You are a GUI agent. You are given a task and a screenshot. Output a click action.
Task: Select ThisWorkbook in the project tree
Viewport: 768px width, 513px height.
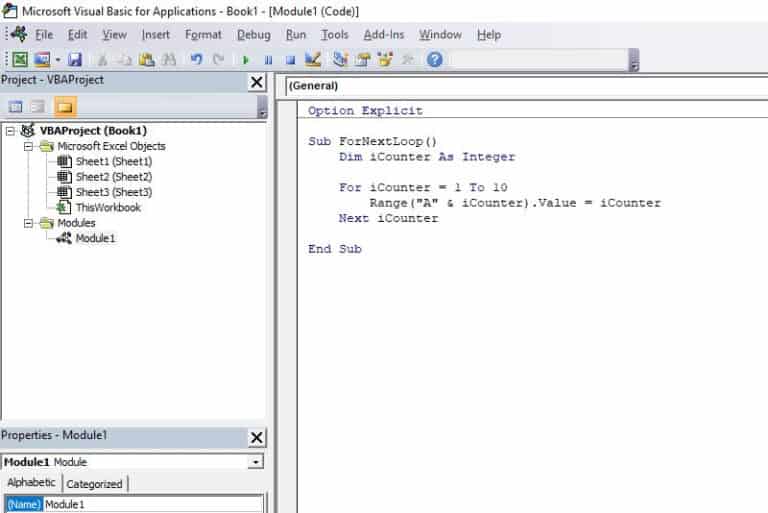pyautogui.click(x=108, y=207)
